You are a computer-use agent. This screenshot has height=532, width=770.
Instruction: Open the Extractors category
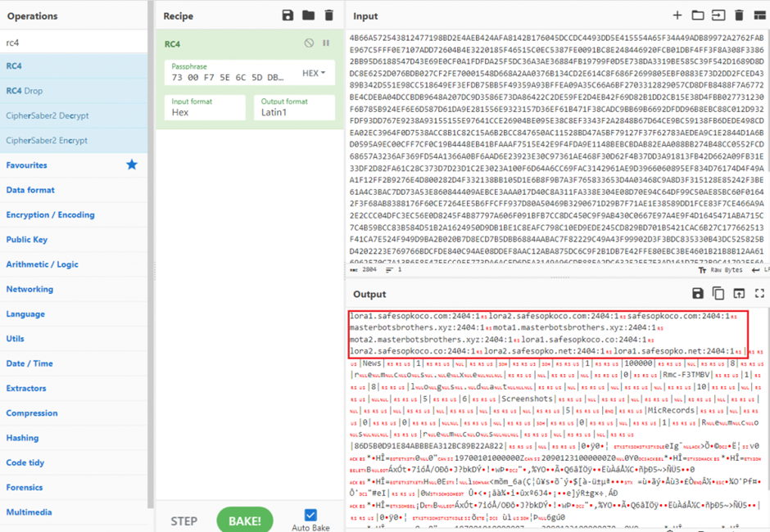click(74, 388)
